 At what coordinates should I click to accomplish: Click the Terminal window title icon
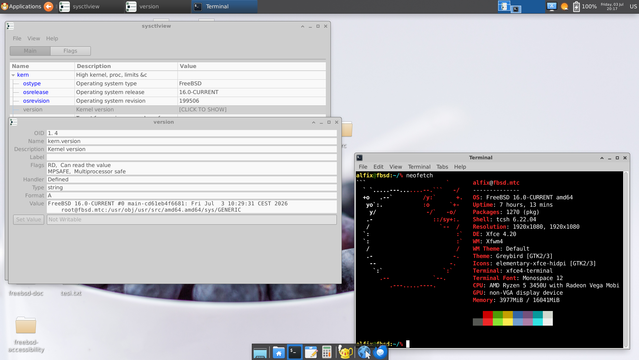(x=359, y=158)
